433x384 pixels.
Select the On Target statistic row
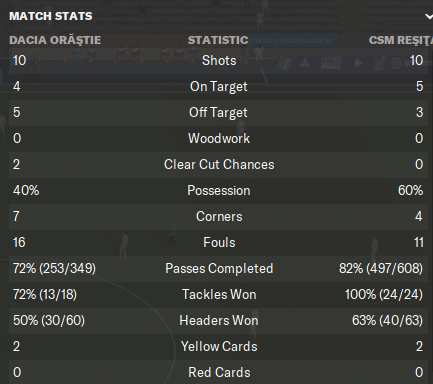218,87
